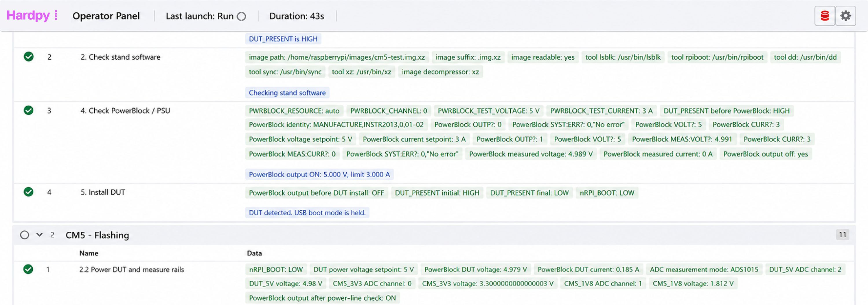The width and height of the screenshot is (868, 305).
Task: Select the '5. Install DUT' test name
Action: click(103, 192)
